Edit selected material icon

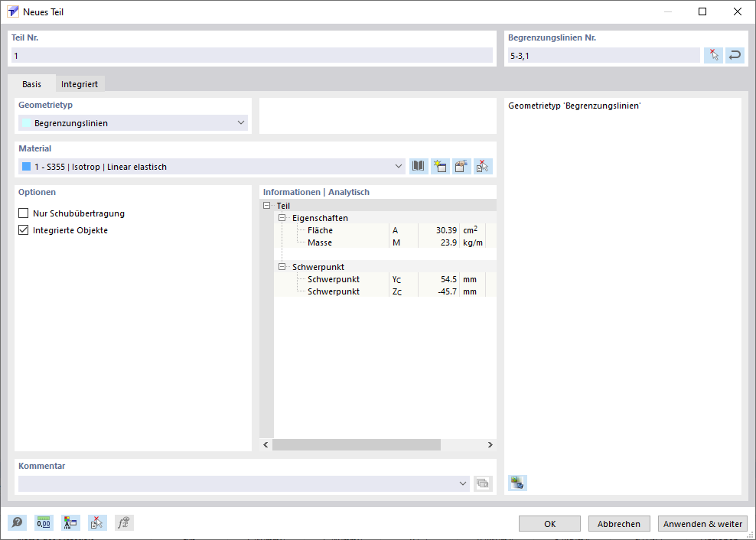(461, 166)
